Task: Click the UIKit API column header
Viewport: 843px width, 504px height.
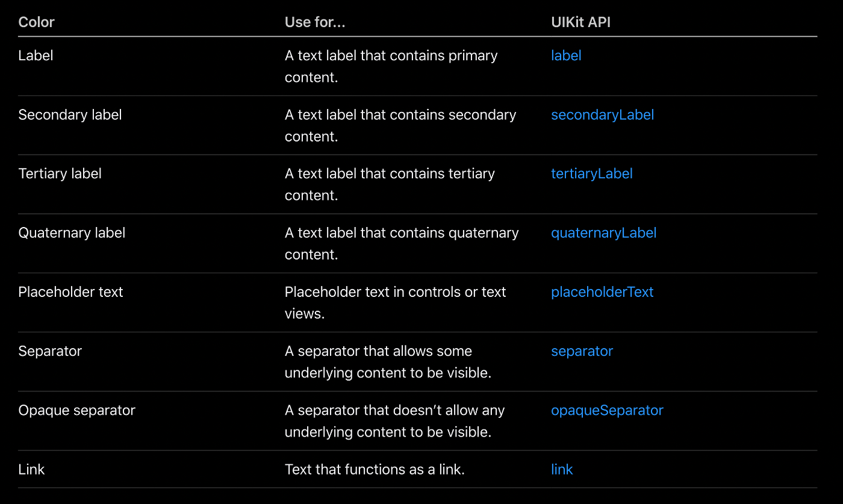Action: pyautogui.click(x=581, y=22)
